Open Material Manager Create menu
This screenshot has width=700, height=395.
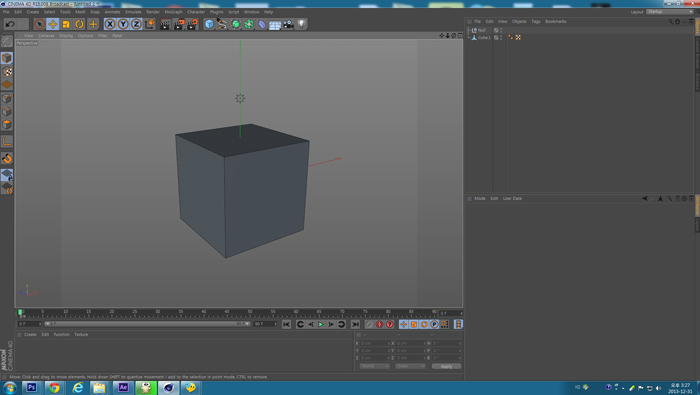(x=30, y=335)
